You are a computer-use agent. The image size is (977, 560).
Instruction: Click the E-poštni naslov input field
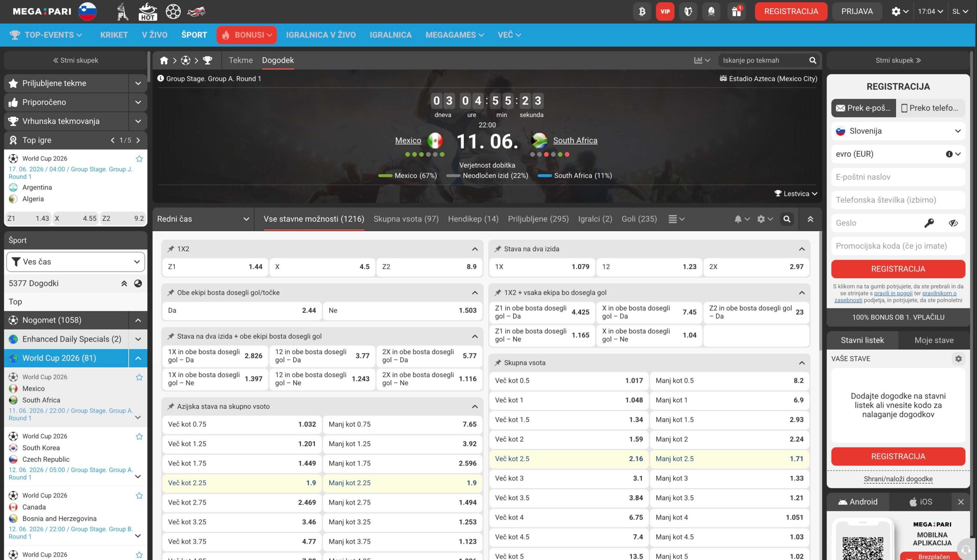click(x=898, y=177)
